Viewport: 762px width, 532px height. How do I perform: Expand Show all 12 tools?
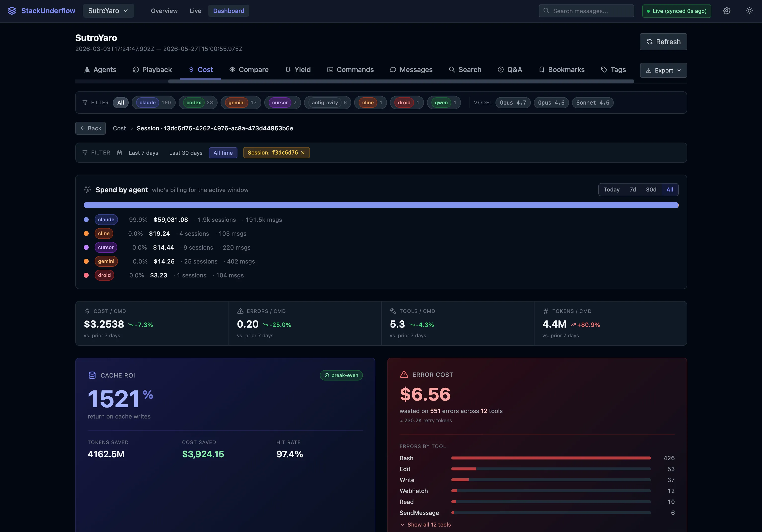(x=425, y=525)
